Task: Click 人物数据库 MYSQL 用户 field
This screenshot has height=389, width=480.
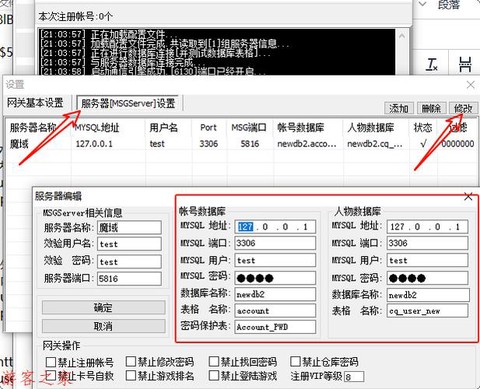Action: pos(427,260)
